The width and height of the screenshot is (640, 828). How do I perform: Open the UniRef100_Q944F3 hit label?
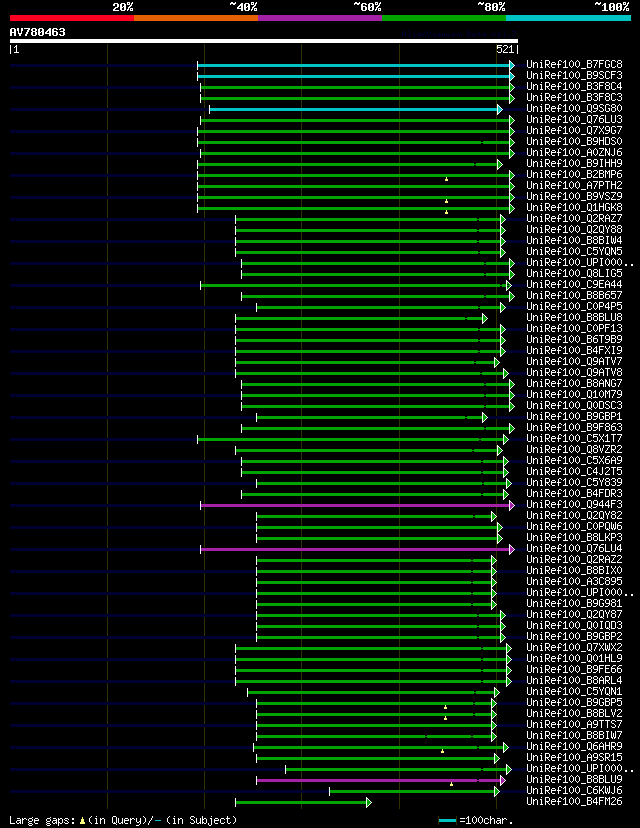[x=575, y=504]
